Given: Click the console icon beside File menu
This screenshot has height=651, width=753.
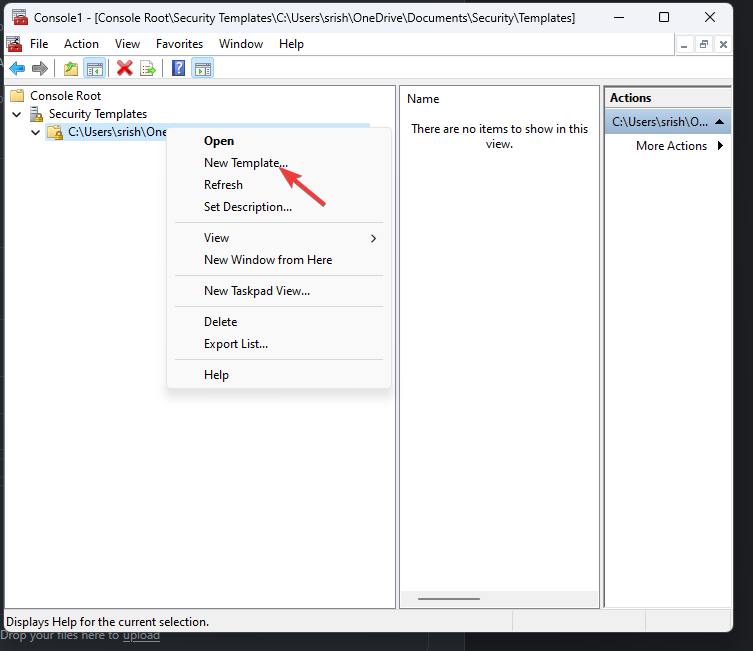Looking at the screenshot, I should coord(14,44).
